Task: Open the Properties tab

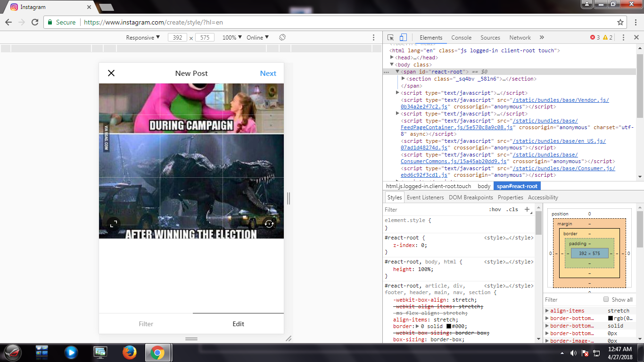Action: (511, 197)
